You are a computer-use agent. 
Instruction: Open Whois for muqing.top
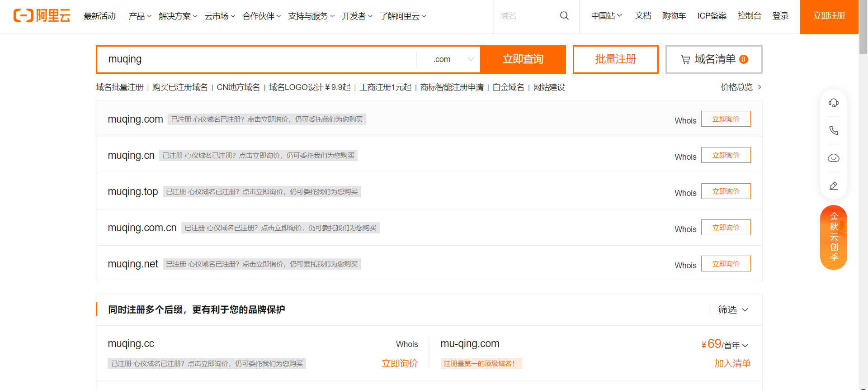click(685, 193)
